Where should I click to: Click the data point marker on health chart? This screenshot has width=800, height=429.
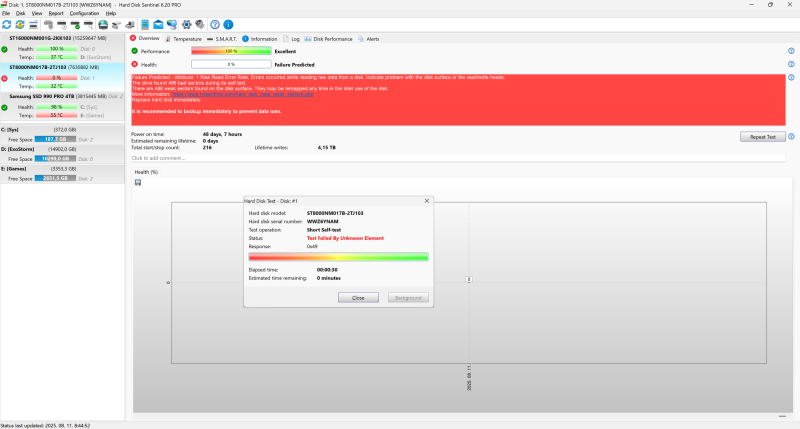(x=469, y=279)
